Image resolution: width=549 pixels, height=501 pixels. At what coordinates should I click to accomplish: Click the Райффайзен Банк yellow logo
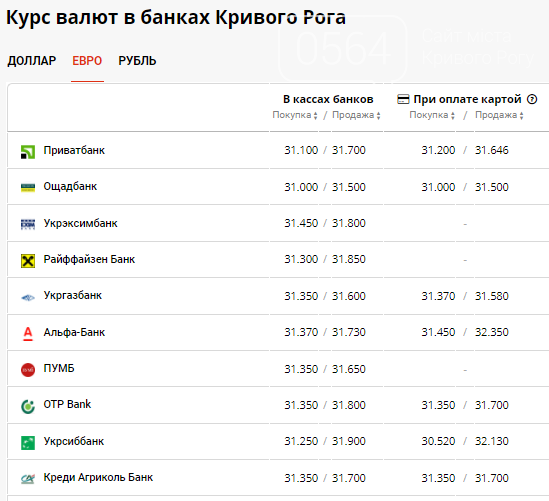(28, 261)
